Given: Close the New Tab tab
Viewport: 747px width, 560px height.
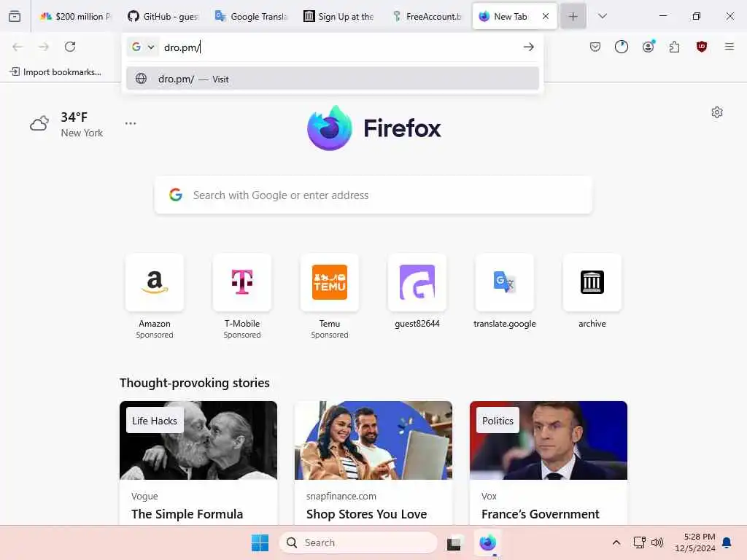Looking at the screenshot, I should (546, 16).
